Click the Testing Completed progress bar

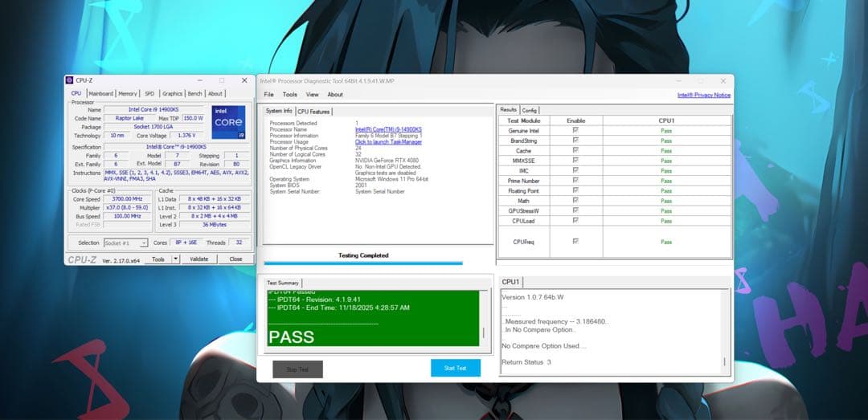[363, 263]
